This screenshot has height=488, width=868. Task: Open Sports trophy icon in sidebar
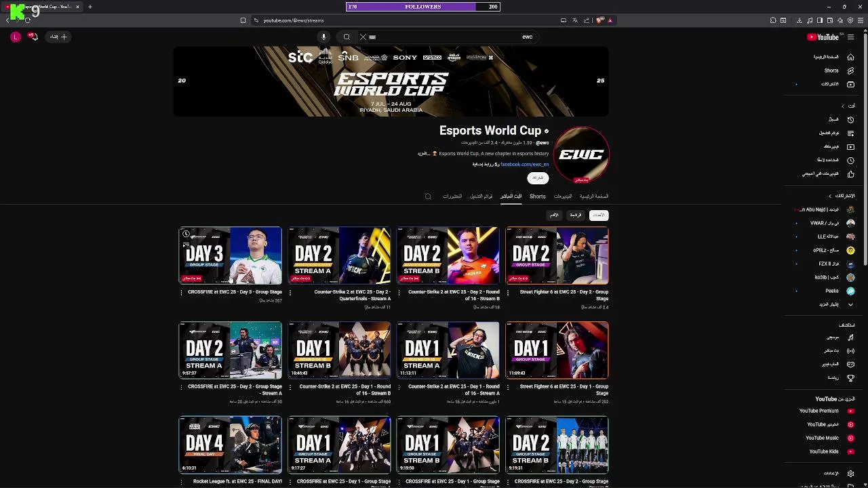click(850, 378)
